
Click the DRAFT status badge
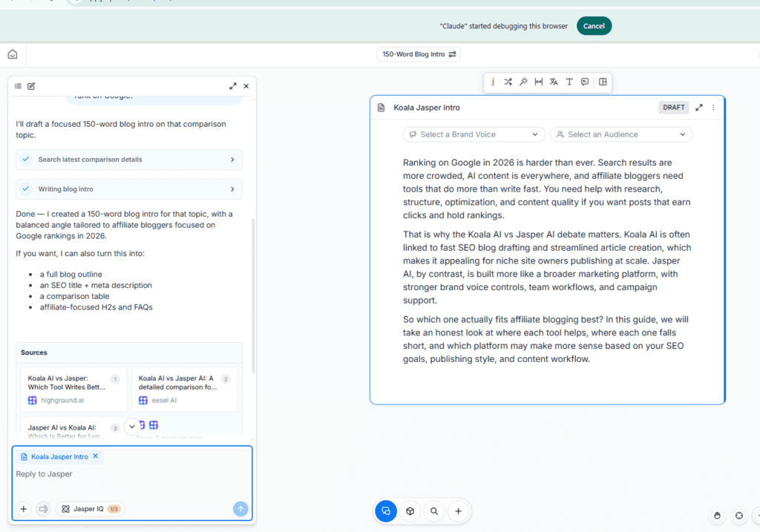[x=674, y=108]
